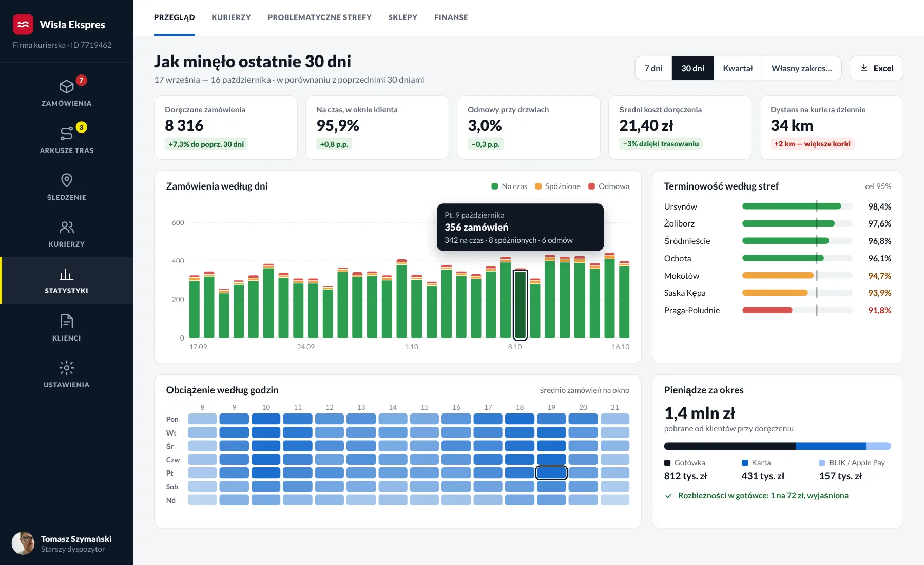Viewport: 924px width, 565px height.
Task: Click the highlighted Pt 19 heatmap cell
Action: (551, 473)
